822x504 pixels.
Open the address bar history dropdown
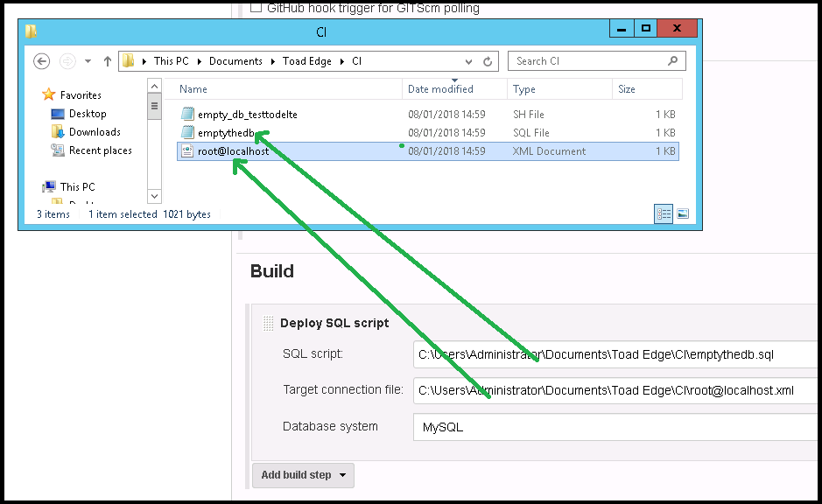click(x=468, y=61)
